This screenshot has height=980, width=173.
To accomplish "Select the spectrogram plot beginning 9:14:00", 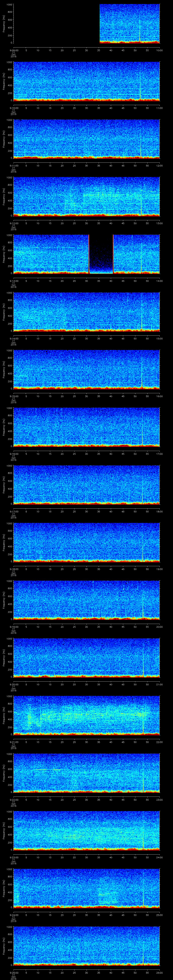I will pos(87,312).
